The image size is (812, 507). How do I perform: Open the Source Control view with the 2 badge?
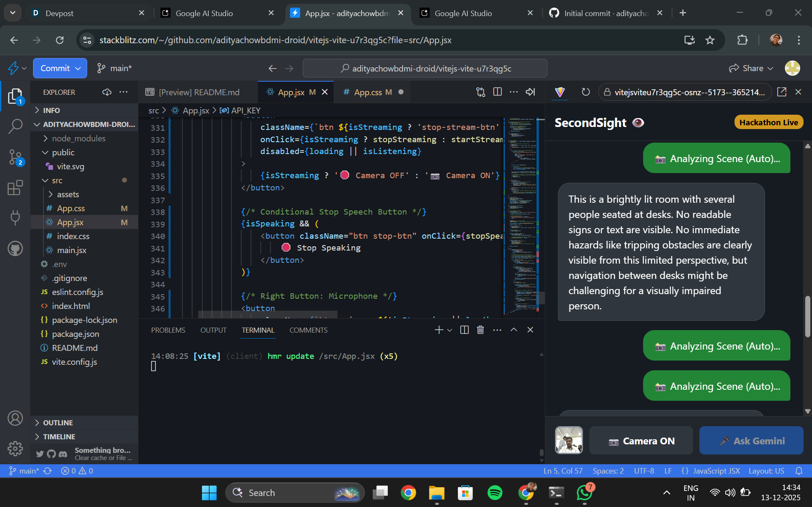[15, 157]
